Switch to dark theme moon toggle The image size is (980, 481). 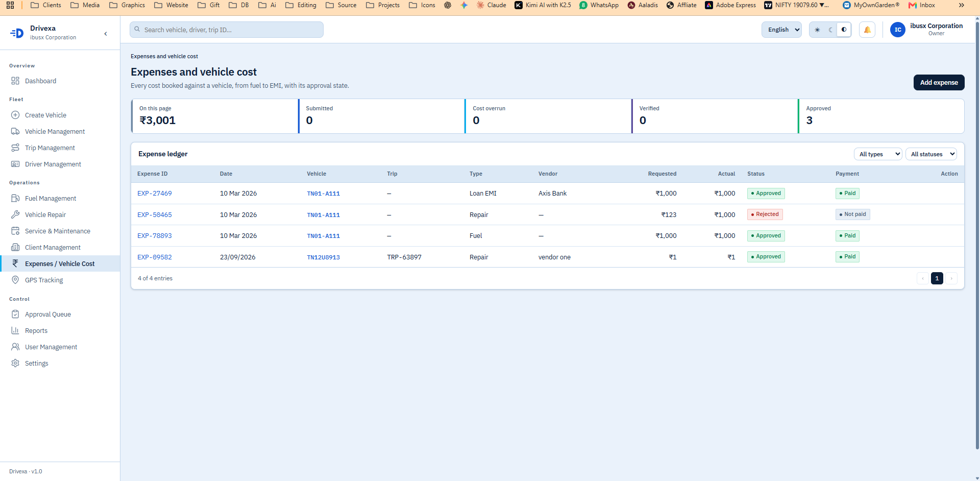click(830, 30)
